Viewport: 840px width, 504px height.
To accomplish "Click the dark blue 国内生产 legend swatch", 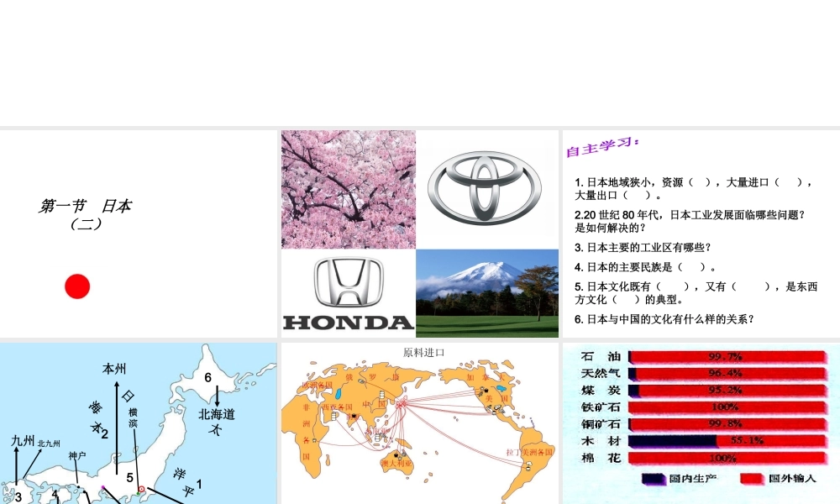I will point(654,479).
